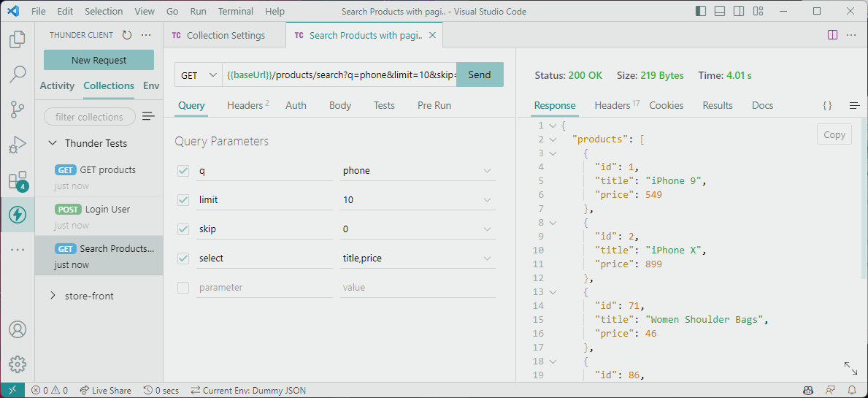
Task: Open the response panel lines menu
Action: click(x=854, y=106)
